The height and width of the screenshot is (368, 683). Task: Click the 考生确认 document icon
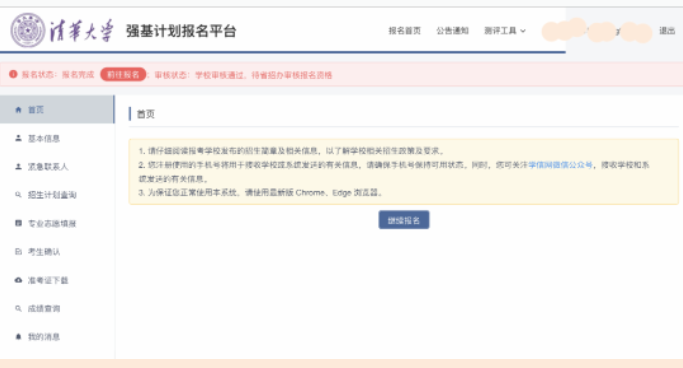click(x=18, y=252)
